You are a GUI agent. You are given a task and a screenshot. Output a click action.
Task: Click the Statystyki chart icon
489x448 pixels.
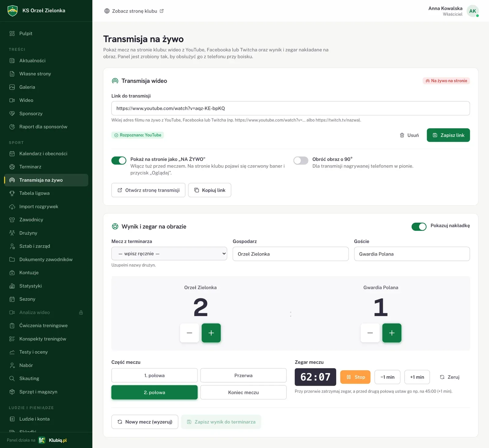tap(12, 286)
